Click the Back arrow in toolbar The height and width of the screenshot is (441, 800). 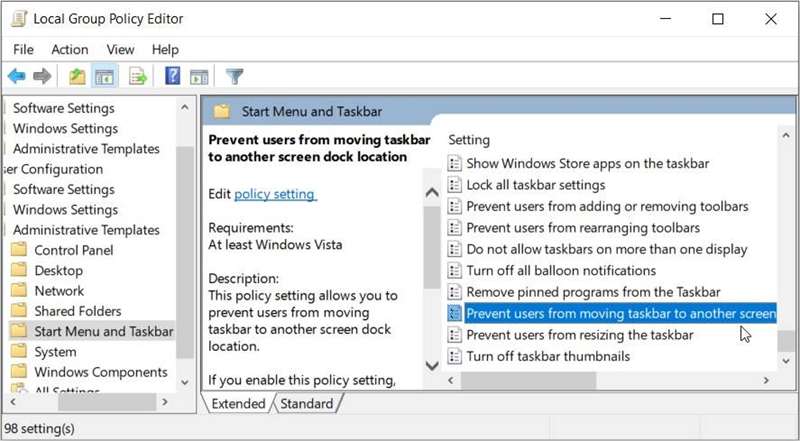click(x=17, y=76)
